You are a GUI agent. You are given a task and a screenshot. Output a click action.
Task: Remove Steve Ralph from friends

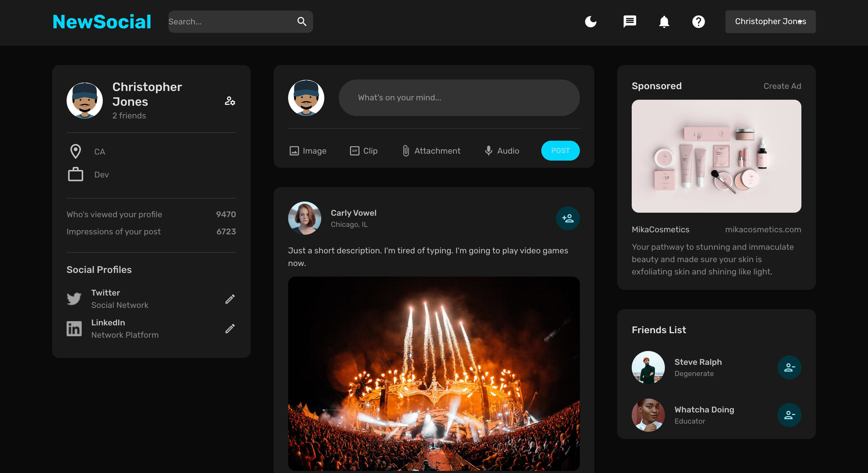(789, 368)
